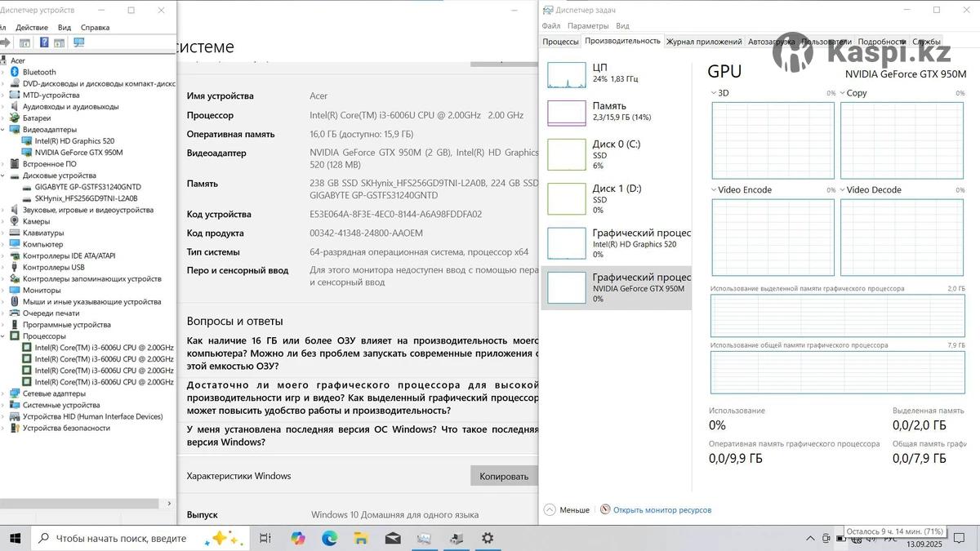Click the Task View taskbar icon
The width and height of the screenshot is (980, 551).
click(265, 538)
